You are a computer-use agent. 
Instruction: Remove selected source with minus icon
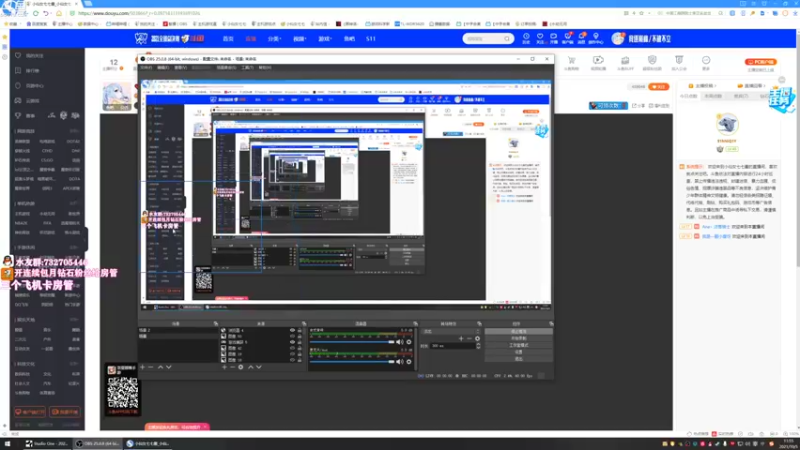(232, 367)
